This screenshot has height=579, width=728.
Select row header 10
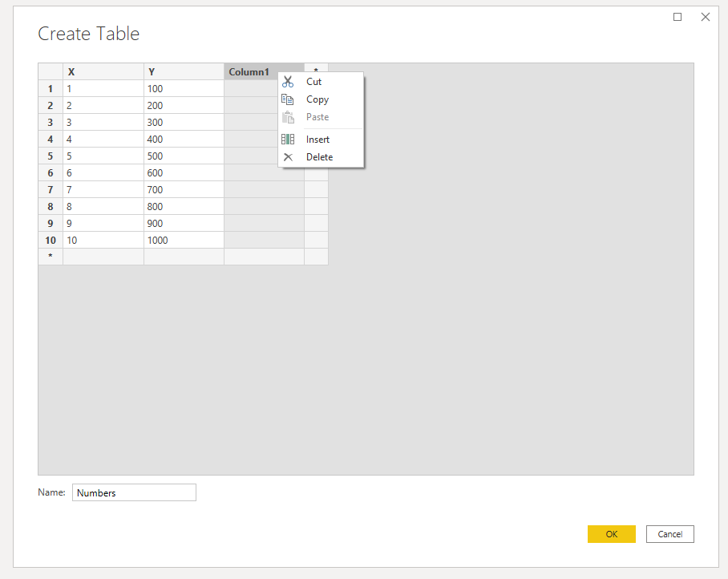51,240
